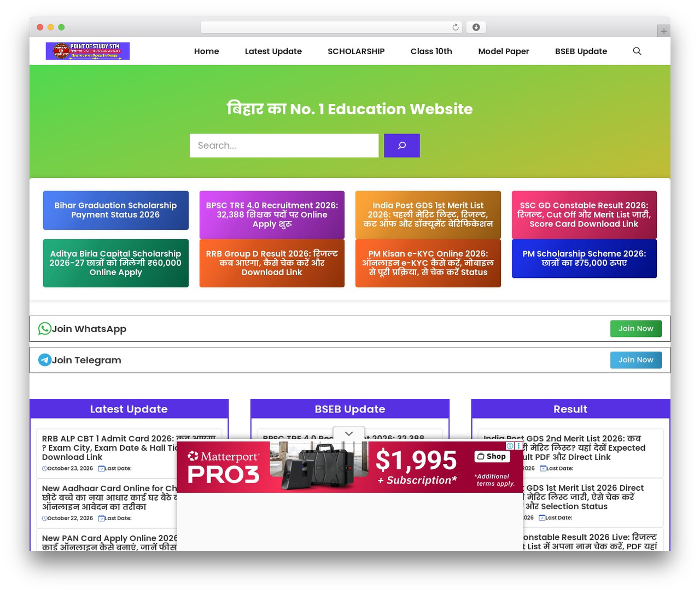The height and width of the screenshot is (593, 700).
Task: Open PM Scholarship Scheme 2026 card
Action: (584, 258)
